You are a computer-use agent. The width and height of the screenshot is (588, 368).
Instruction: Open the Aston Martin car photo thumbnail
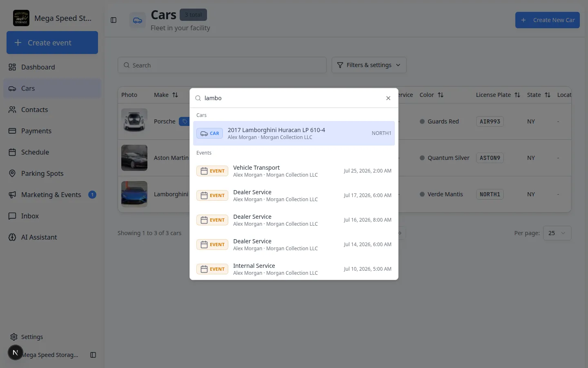(x=134, y=158)
